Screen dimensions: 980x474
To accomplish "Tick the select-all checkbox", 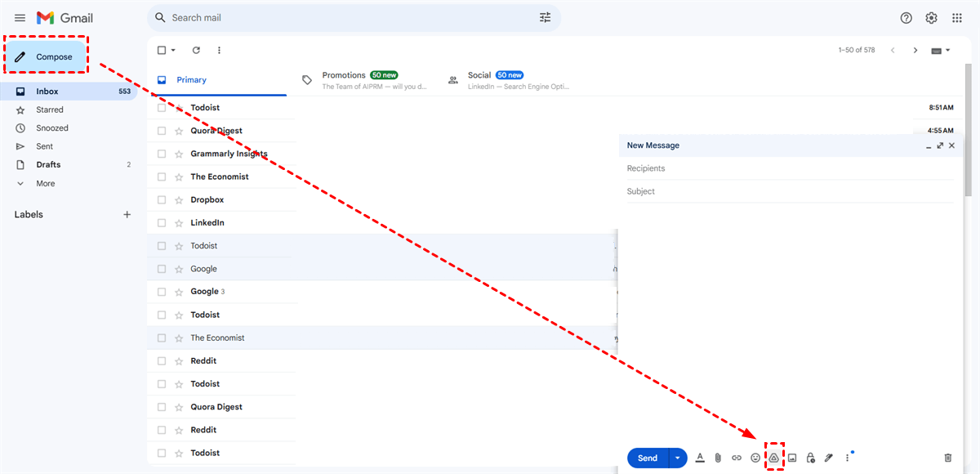I will pos(162,50).
